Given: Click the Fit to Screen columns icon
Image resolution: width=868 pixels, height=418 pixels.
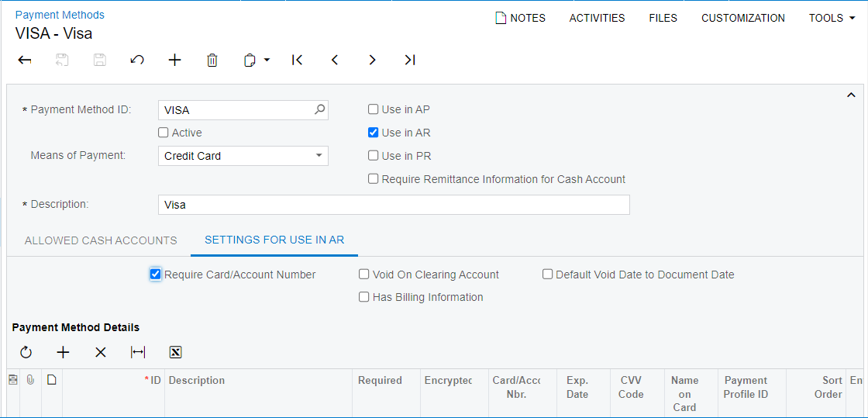Looking at the screenshot, I should [138, 352].
